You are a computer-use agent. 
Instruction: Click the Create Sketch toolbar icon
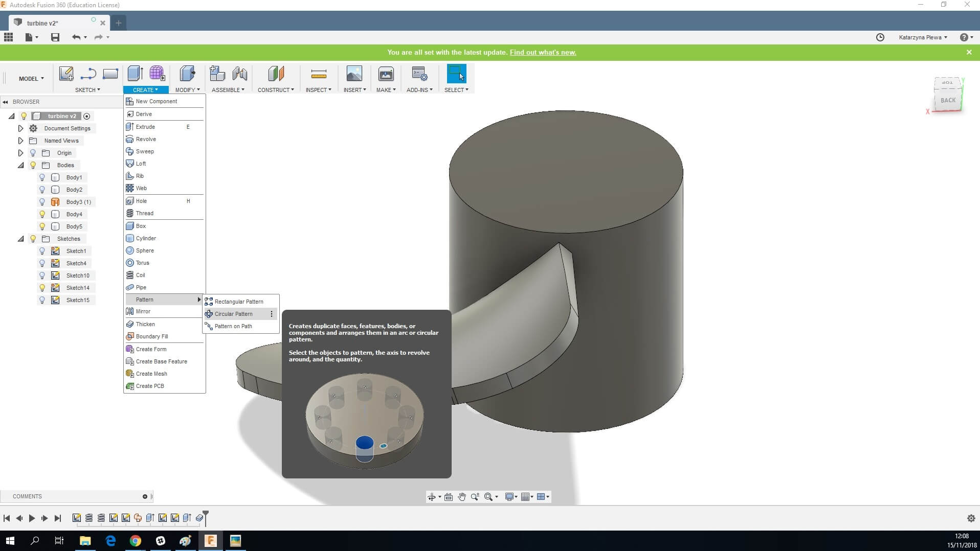(x=66, y=74)
